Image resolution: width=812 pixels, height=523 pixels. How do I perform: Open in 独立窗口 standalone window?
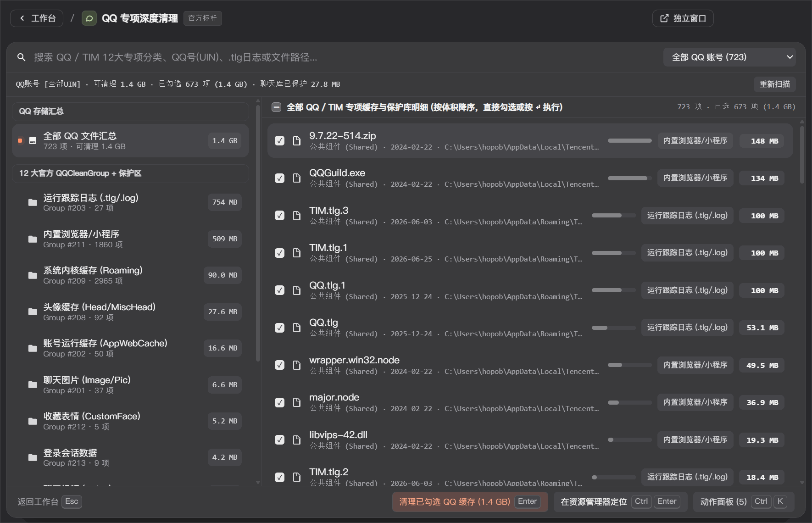click(683, 18)
